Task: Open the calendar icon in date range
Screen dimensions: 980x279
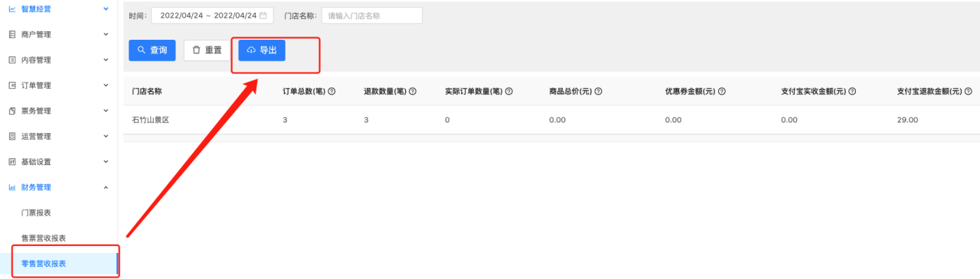Action: tap(263, 15)
